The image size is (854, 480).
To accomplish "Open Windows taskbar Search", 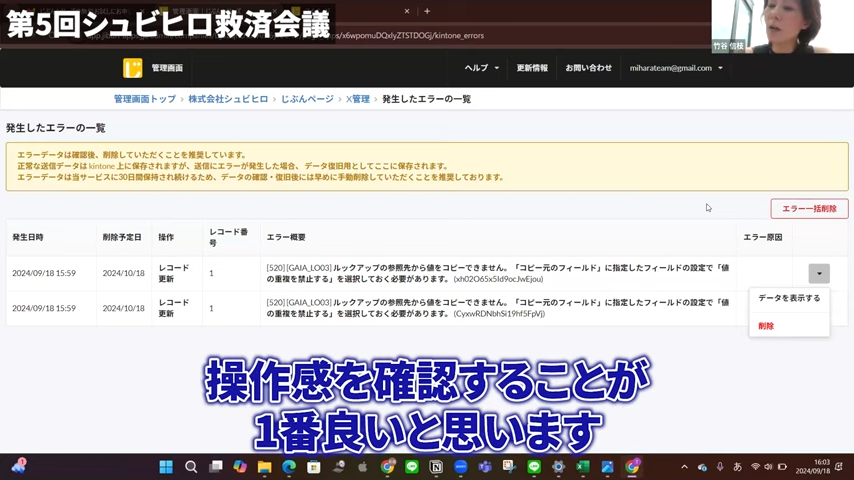I will 191,467.
